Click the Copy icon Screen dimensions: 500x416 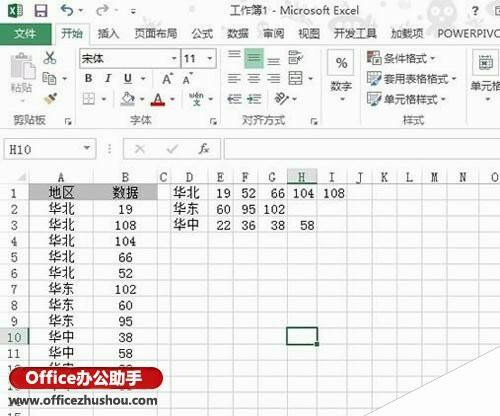coord(49,79)
